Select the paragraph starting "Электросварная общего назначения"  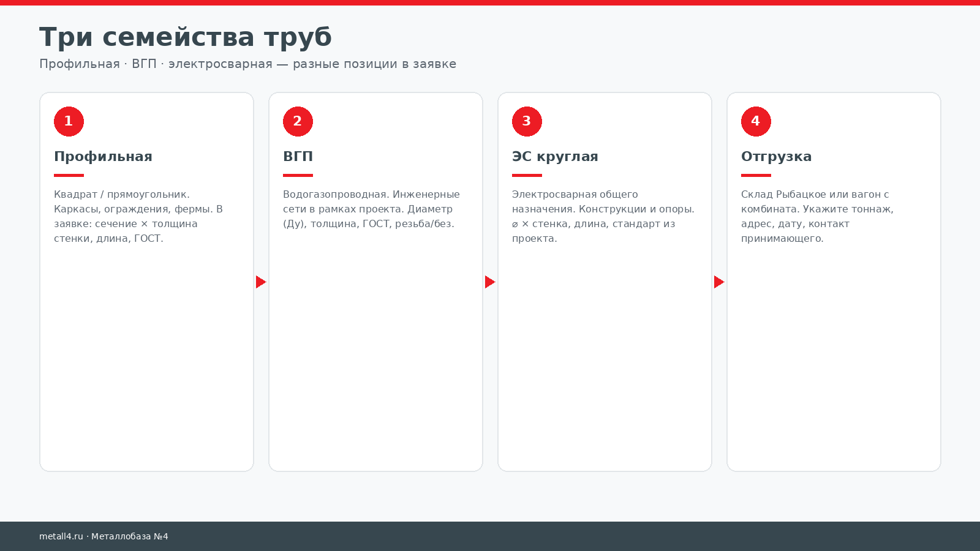tap(603, 217)
